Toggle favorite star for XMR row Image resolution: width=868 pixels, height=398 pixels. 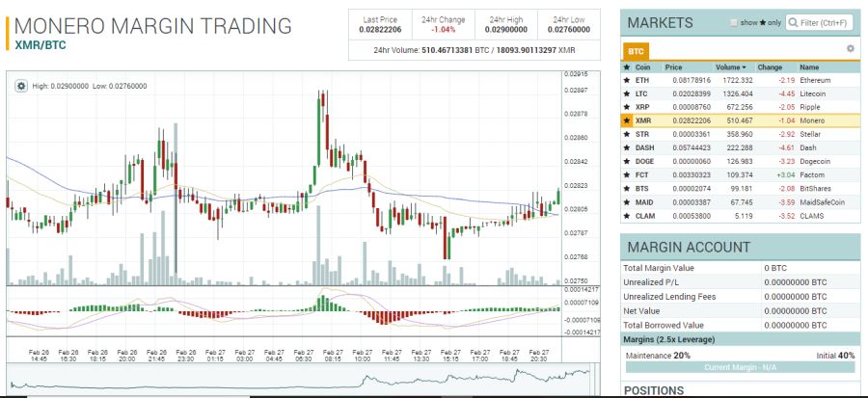click(x=627, y=120)
